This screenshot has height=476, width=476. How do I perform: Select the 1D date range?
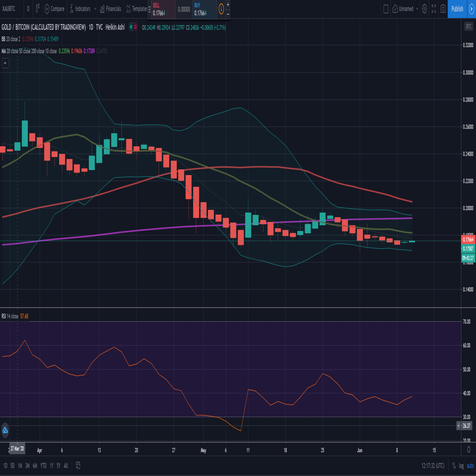point(5,465)
